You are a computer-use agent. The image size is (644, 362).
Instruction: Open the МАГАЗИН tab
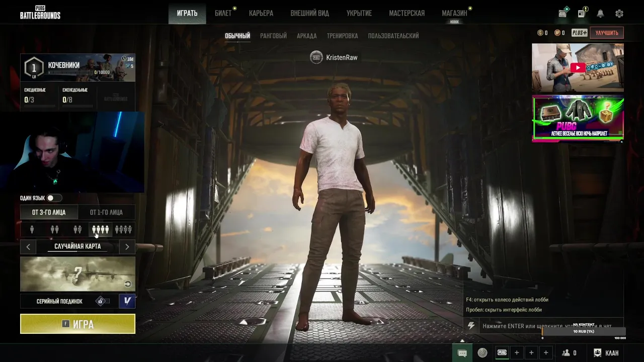pos(454,13)
